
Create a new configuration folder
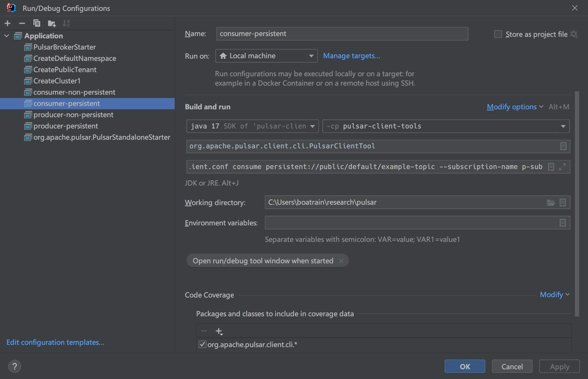pyautogui.click(x=52, y=23)
